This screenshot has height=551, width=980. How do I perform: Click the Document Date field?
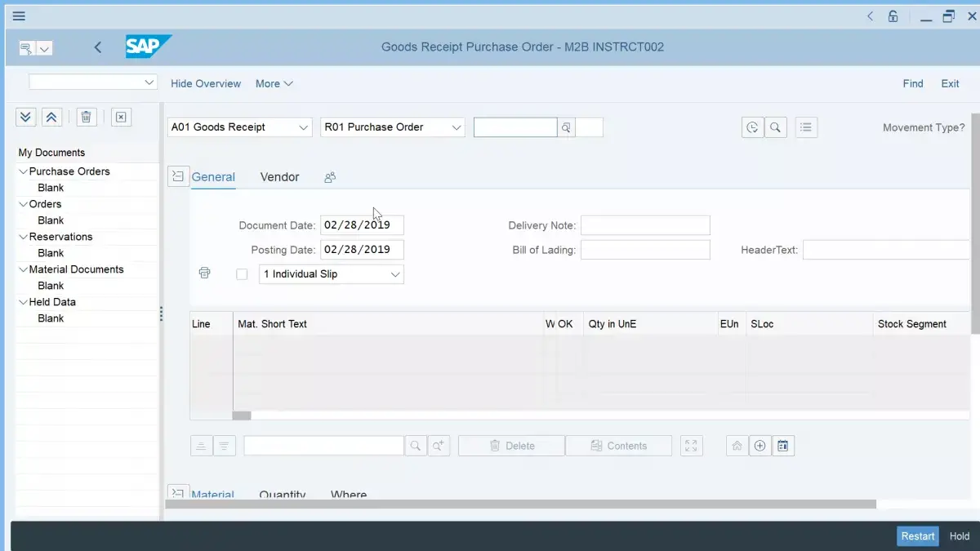click(362, 225)
